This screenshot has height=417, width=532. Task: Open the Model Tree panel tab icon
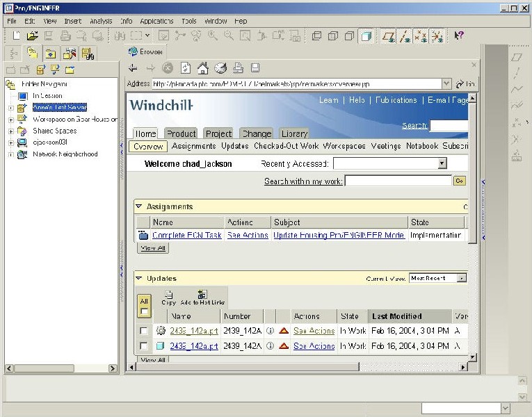pos(13,54)
